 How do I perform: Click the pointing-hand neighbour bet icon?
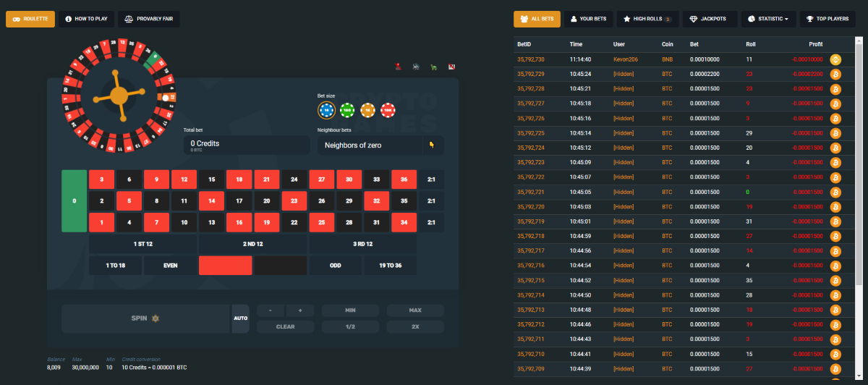click(433, 145)
